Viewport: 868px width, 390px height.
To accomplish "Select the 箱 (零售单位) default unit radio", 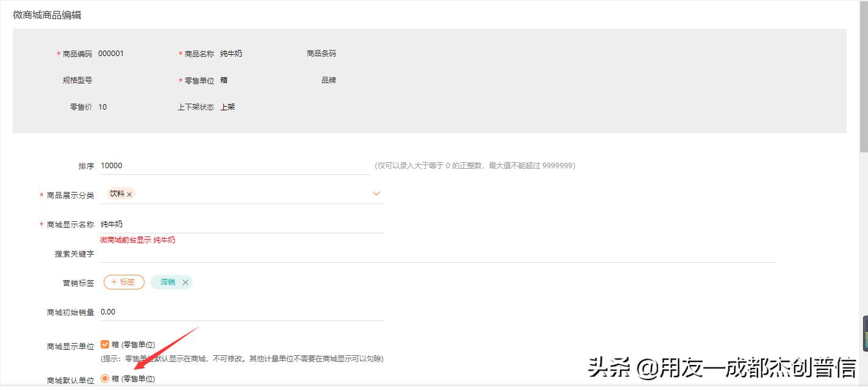I will tap(104, 378).
